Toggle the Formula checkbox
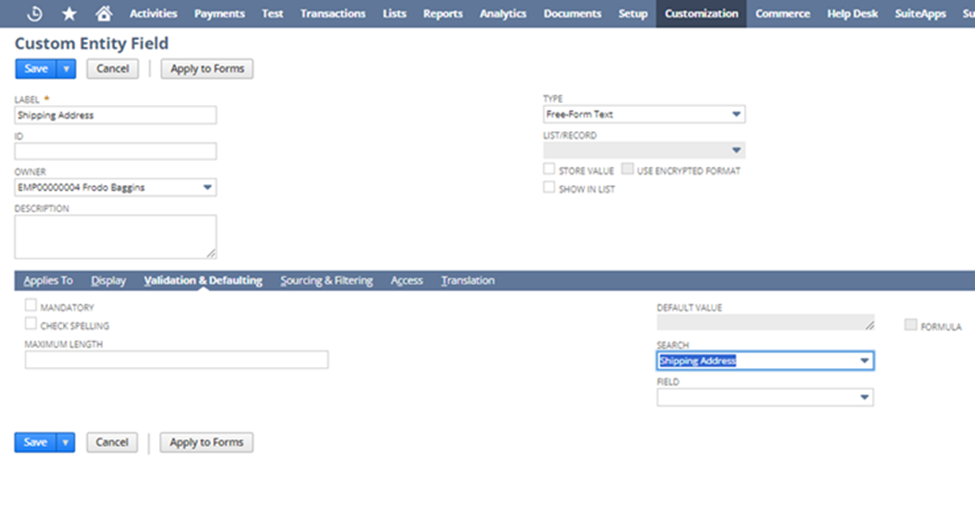Screen dimensions: 975x520 (910, 325)
